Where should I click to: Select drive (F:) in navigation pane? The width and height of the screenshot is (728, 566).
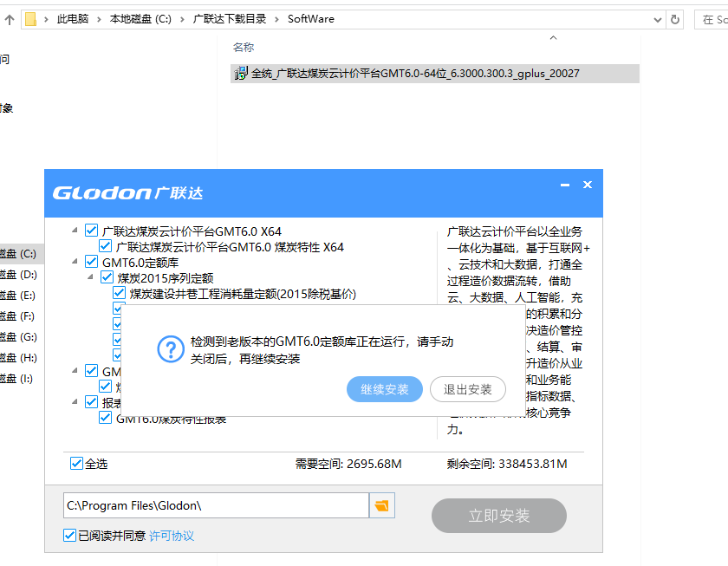pos(17,316)
